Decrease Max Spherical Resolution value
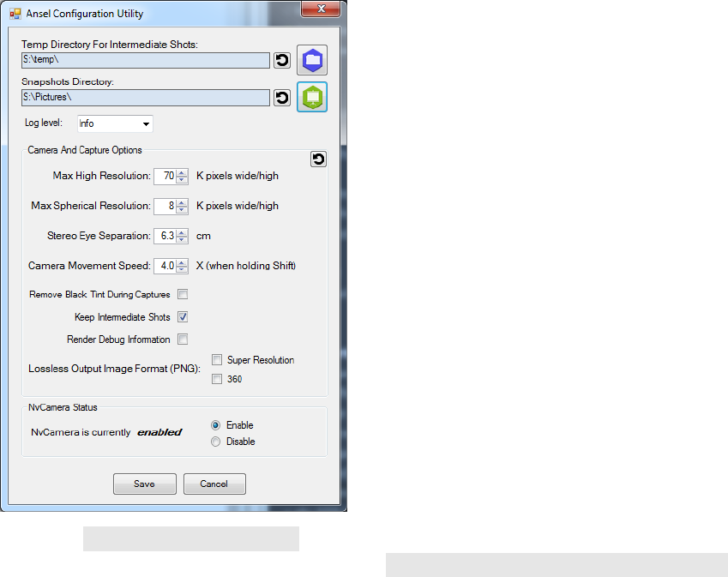Viewport: 728px width, 577px height. pos(182,210)
